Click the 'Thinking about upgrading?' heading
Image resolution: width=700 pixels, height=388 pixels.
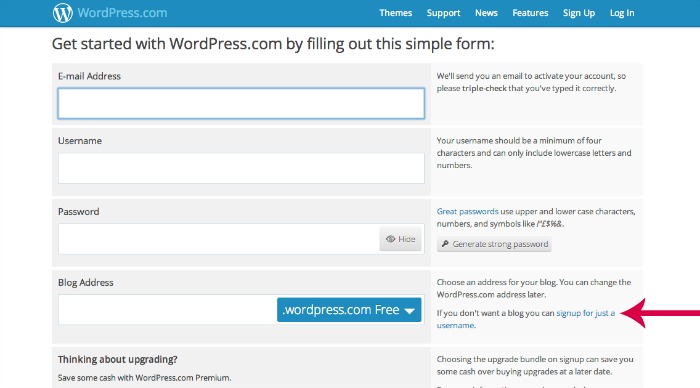pyautogui.click(x=117, y=359)
